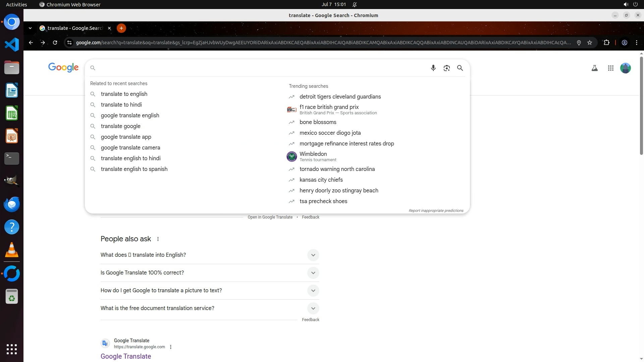
Task: Open the Extensions puzzle icon
Action: (606, 43)
